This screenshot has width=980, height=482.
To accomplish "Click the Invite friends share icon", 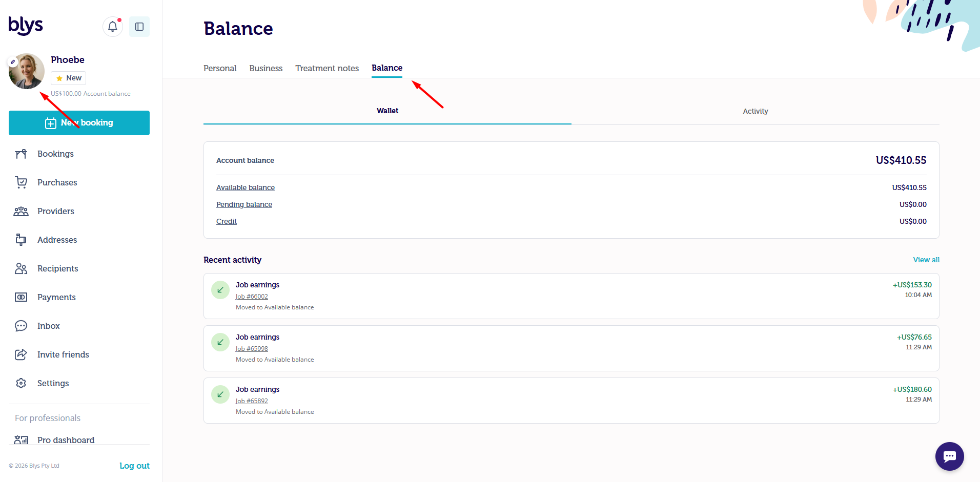I will click(21, 354).
